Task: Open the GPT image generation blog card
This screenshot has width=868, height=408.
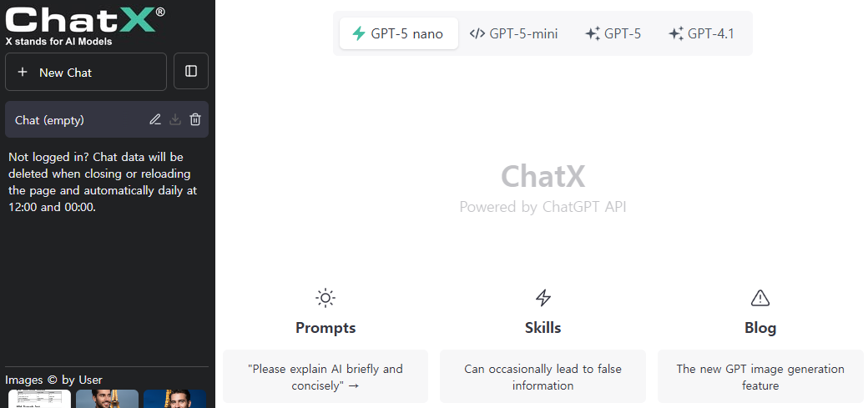Action: pos(760,376)
